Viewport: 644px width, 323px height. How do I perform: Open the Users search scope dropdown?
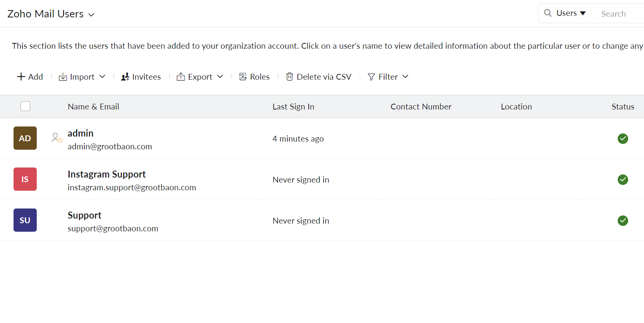(571, 13)
